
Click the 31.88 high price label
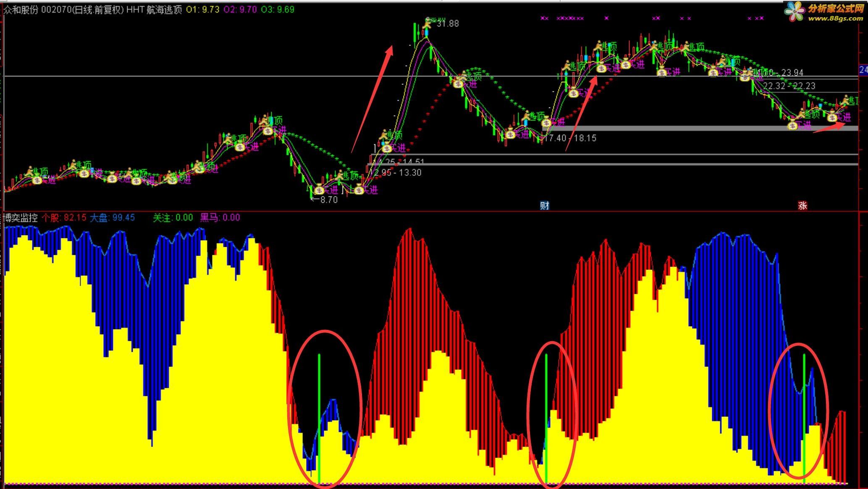click(448, 24)
